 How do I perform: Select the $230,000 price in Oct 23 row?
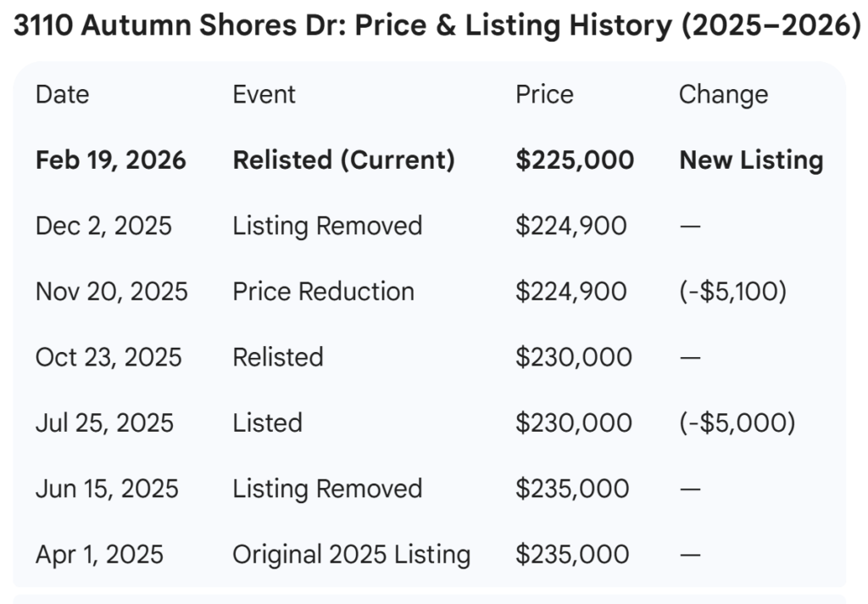[573, 357]
